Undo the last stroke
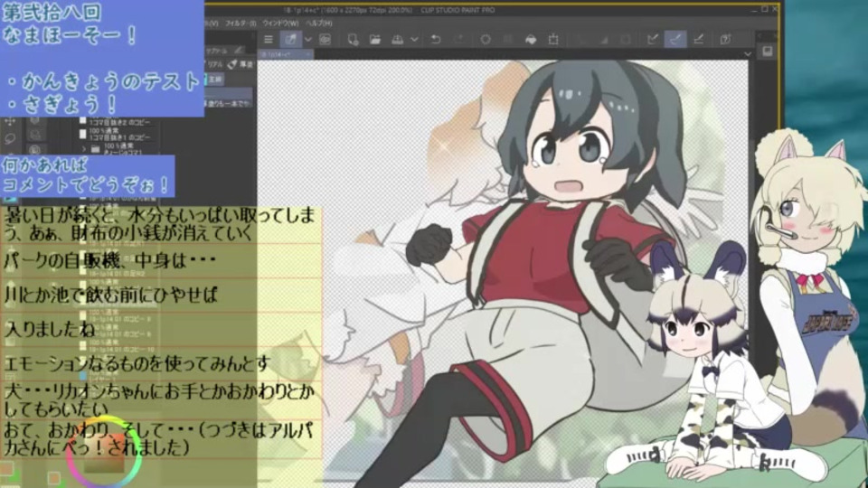This screenshot has height=488, width=868. [x=436, y=39]
